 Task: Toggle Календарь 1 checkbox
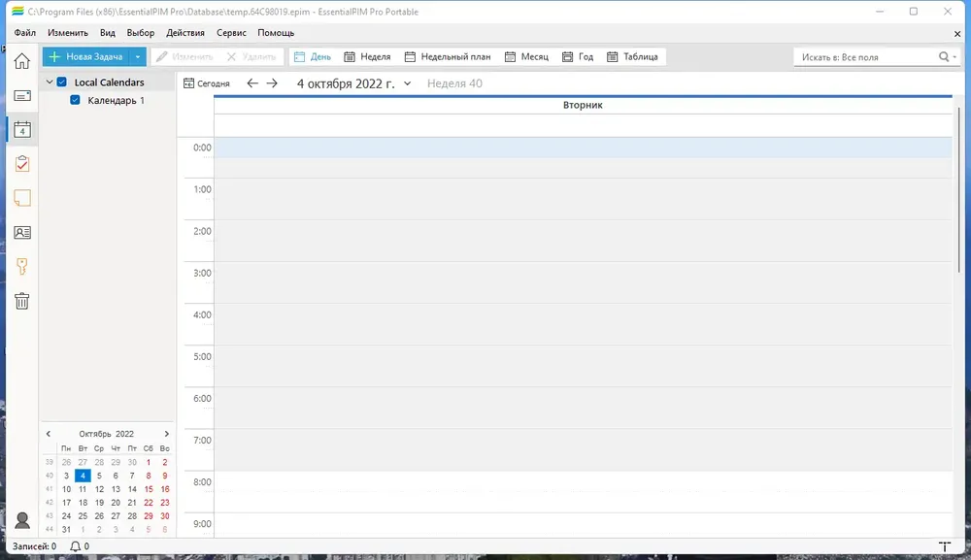point(75,100)
